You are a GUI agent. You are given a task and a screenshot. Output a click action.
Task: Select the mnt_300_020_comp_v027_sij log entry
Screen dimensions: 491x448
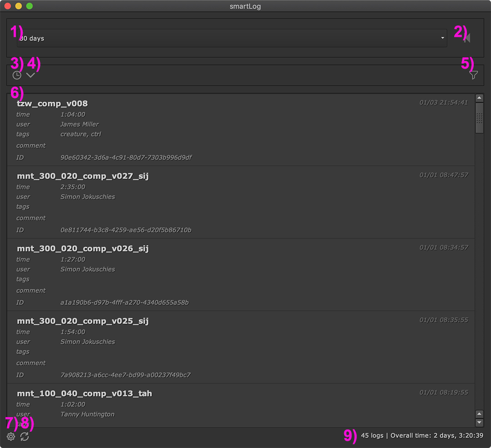[x=83, y=176]
